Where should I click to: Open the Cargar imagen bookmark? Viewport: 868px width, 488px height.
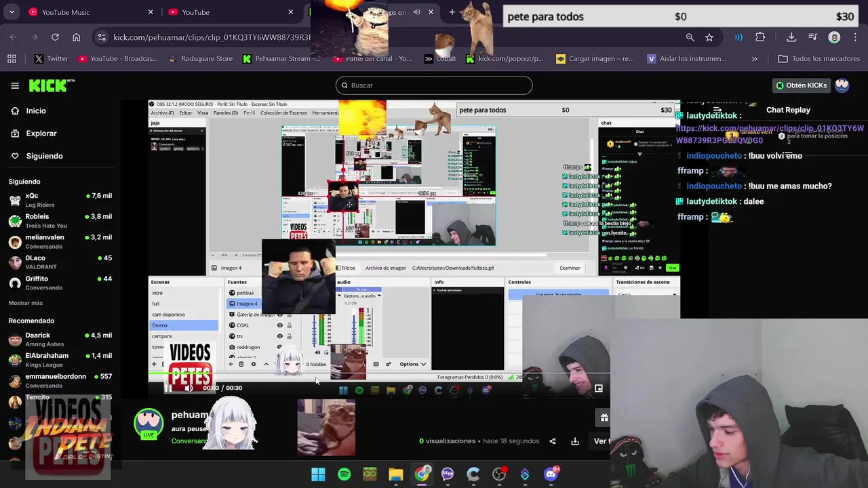(x=595, y=59)
